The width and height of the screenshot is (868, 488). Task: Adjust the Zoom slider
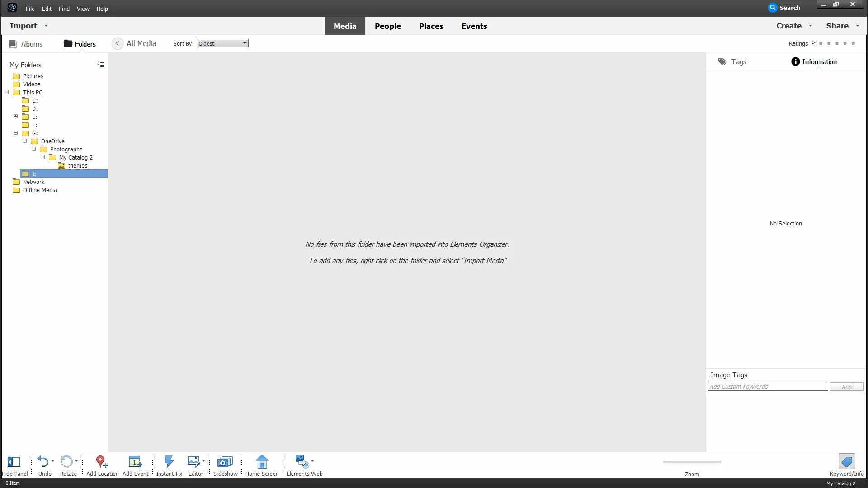coord(692,462)
